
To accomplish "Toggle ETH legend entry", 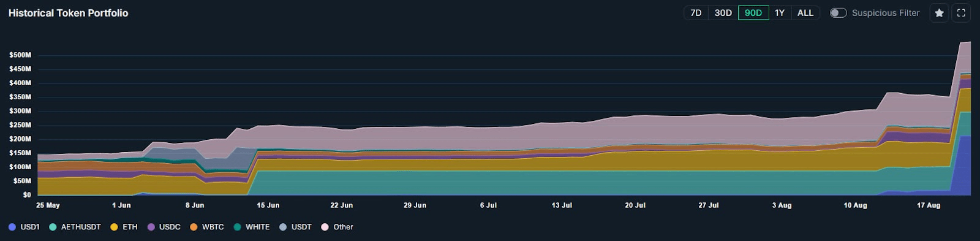I will (124, 227).
